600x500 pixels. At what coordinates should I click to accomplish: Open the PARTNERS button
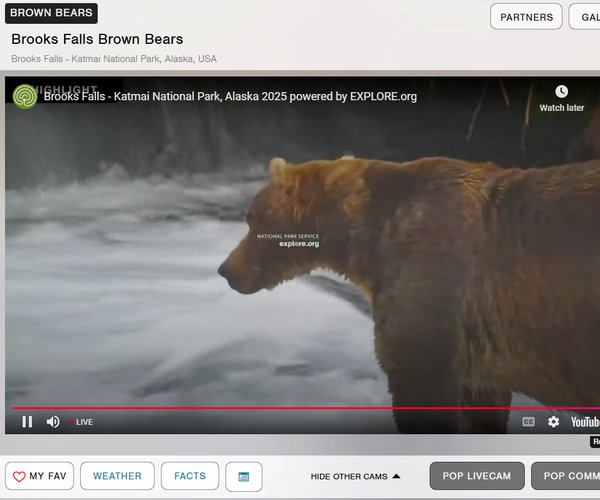coord(527,17)
